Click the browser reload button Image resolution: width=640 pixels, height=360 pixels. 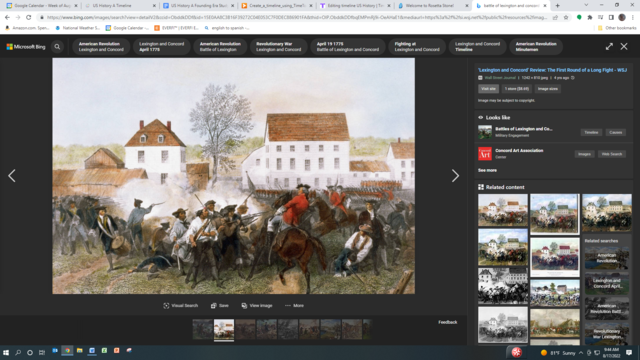click(29, 18)
